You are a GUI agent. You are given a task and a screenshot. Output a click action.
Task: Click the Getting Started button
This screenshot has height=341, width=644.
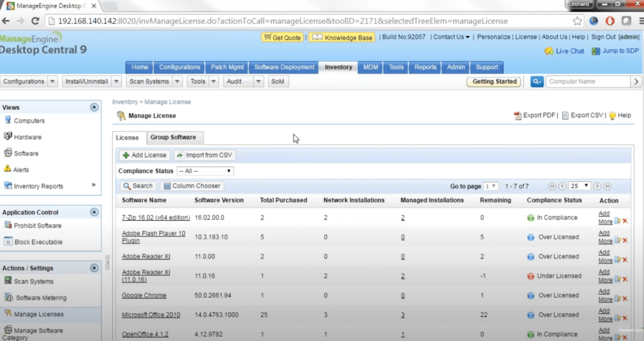pos(494,81)
